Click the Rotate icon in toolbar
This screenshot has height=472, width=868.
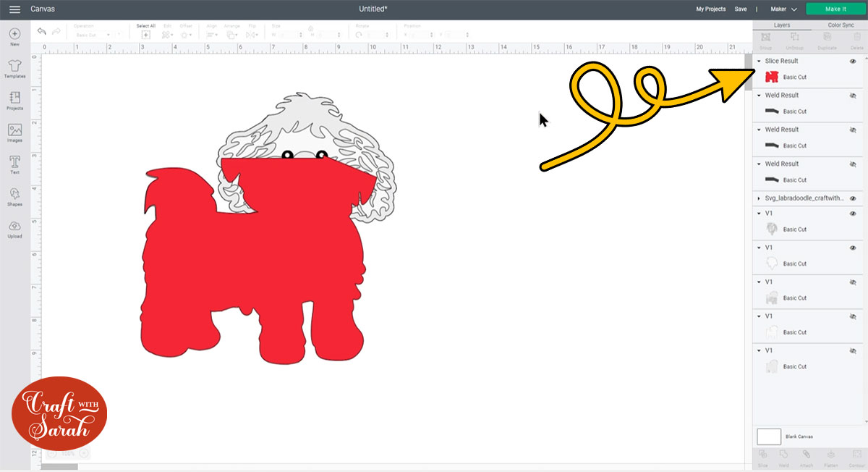pos(359,34)
